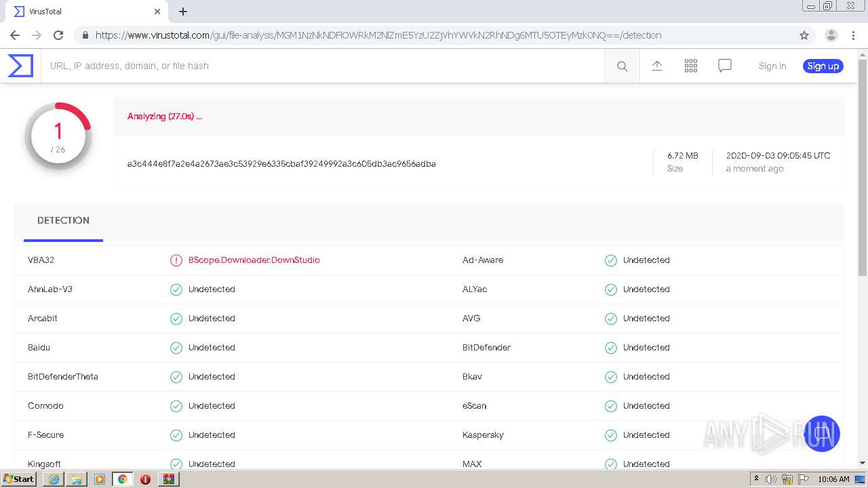Click Undetected result for Arcabit
868x488 pixels.
[212, 319]
